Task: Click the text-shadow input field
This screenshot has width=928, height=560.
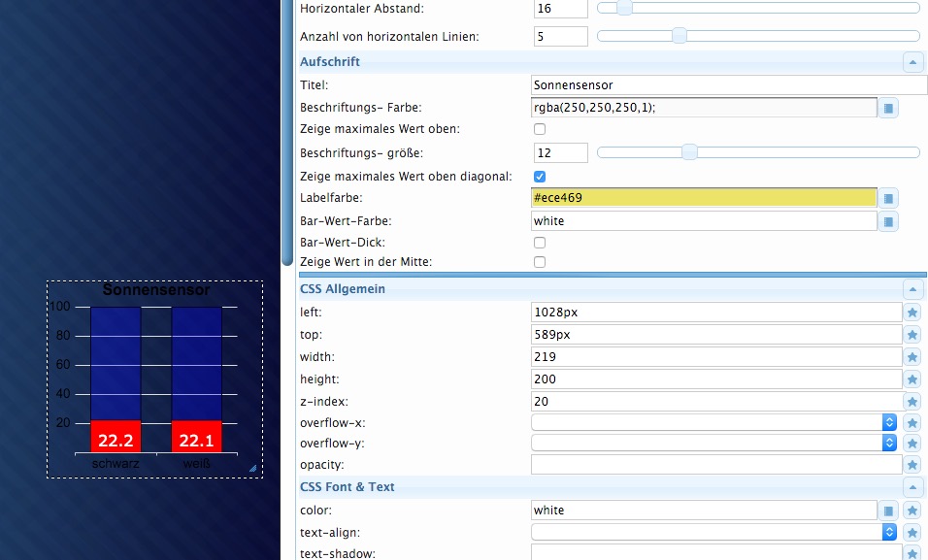Action: 716,553
